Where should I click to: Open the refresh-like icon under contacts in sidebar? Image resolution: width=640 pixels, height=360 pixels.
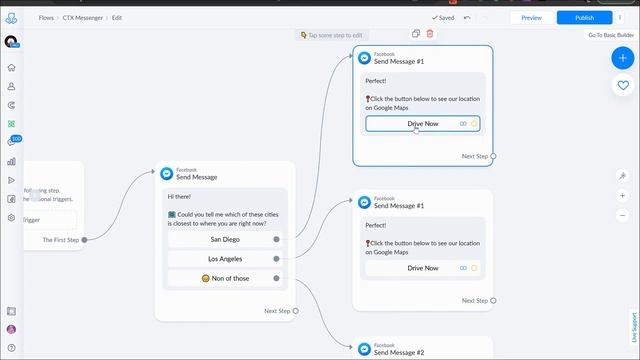tap(11, 105)
